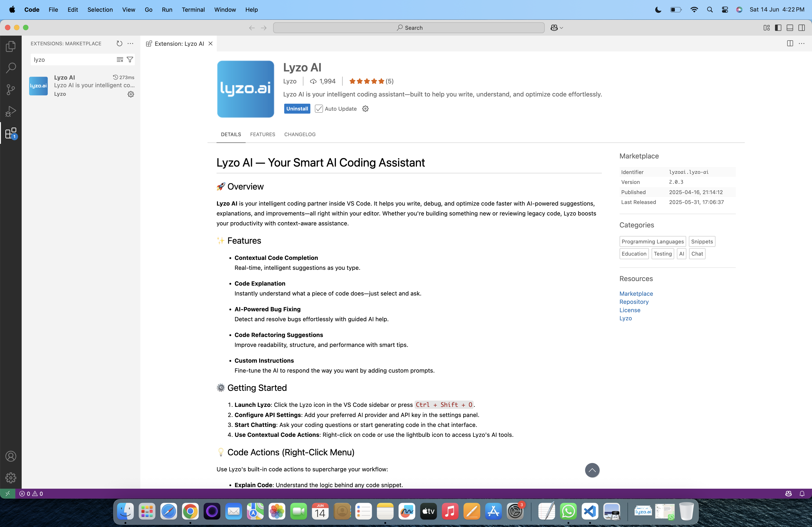812x527 pixels.
Task: Click the command center Search box
Action: click(x=409, y=27)
